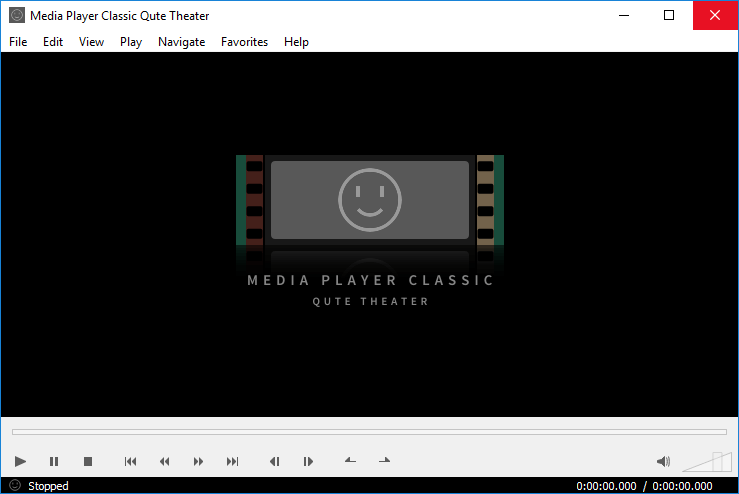Click the Stop playback button
This screenshot has height=494, width=739.
(x=88, y=461)
